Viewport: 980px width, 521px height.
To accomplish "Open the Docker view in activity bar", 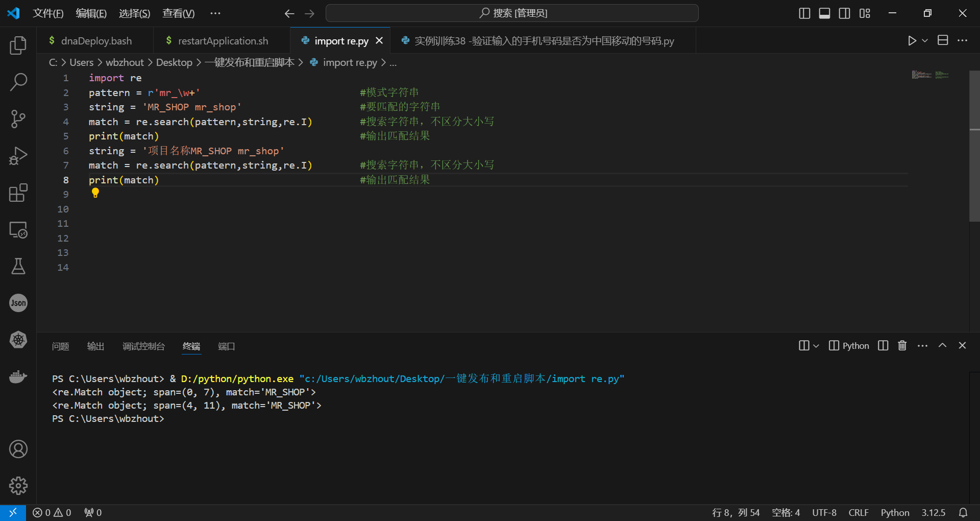I will [x=18, y=376].
